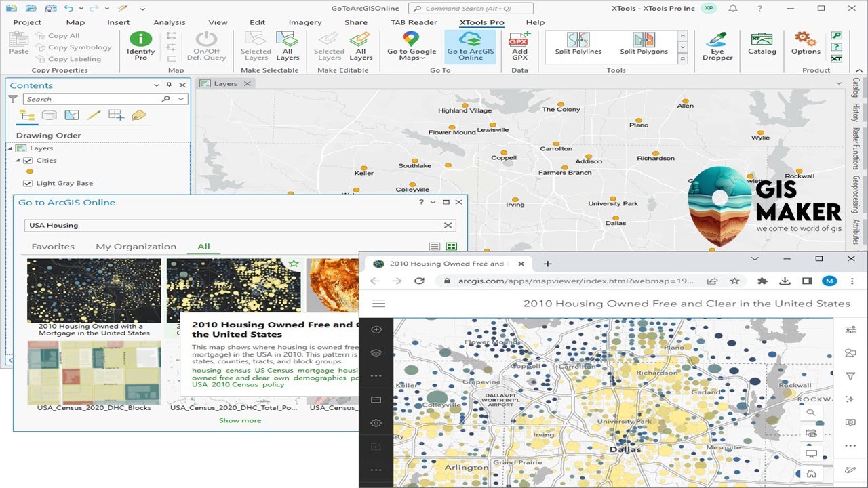Open Contents search box dropdown arrow
The width and height of the screenshot is (868, 488).
pyautogui.click(x=181, y=99)
